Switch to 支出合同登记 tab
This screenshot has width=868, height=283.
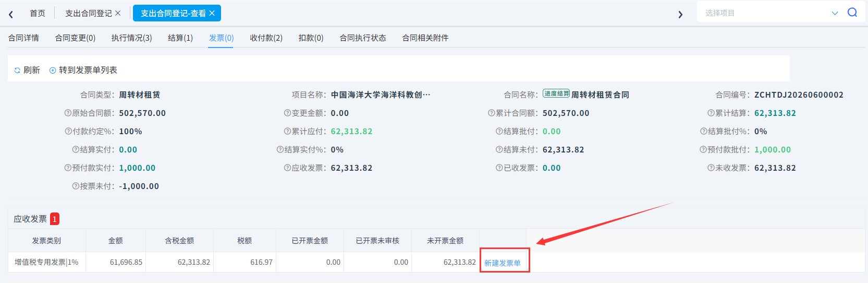(x=89, y=13)
